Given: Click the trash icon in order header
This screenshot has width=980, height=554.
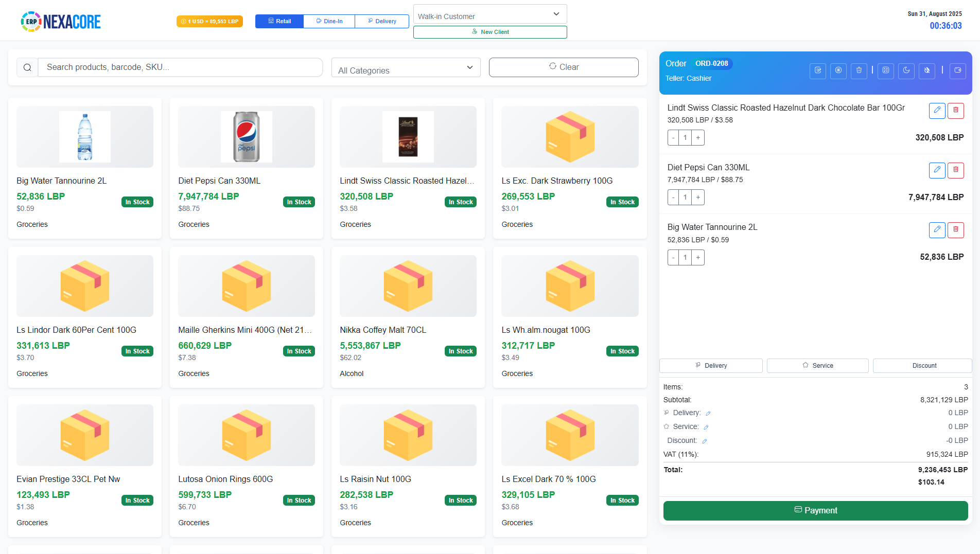Looking at the screenshot, I should (x=859, y=70).
